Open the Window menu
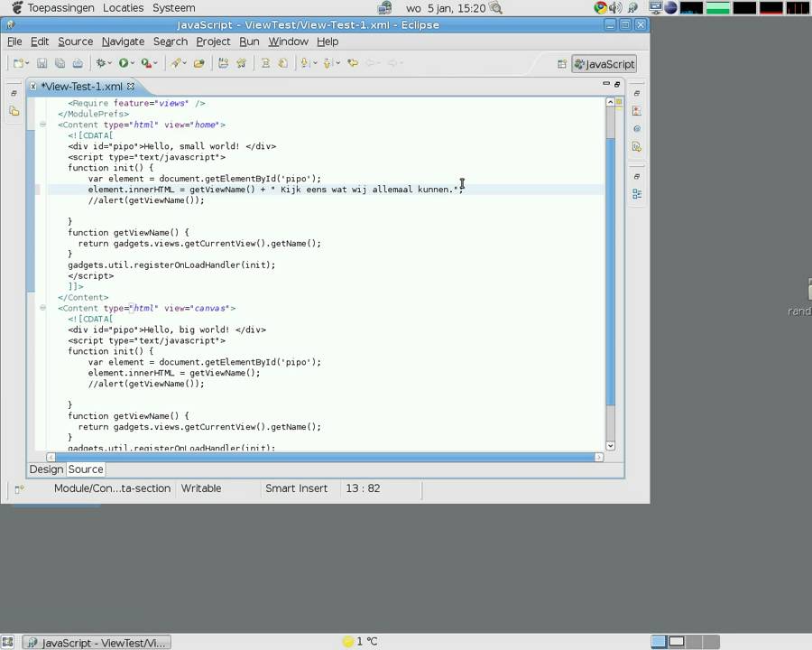The height and width of the screenshot is (650, 812). 288,42
